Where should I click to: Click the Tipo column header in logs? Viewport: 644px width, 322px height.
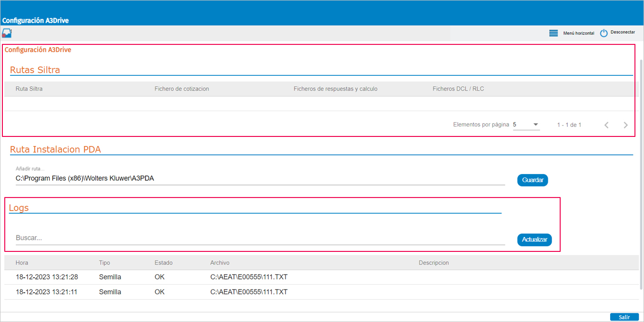point(104,263)
